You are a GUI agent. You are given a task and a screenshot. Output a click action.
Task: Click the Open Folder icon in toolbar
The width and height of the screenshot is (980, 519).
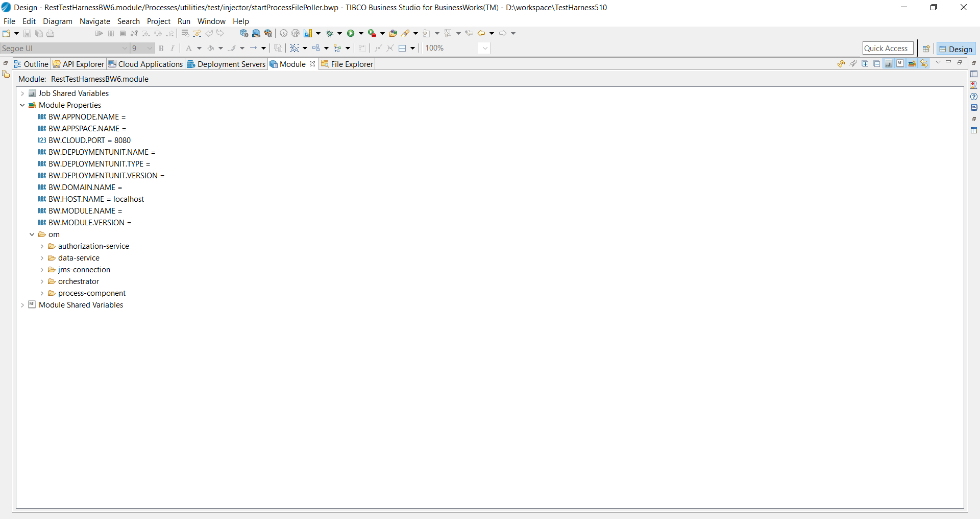(x=393, y=34)
